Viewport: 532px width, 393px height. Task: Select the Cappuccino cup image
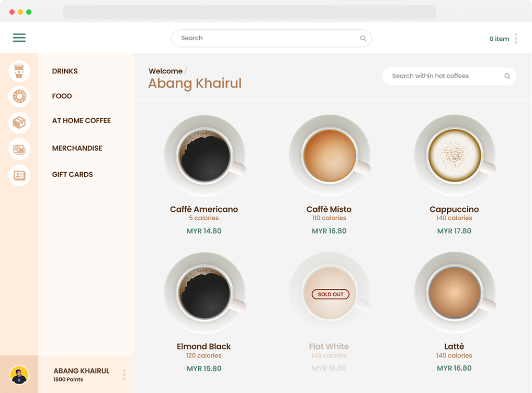point(454,155)
